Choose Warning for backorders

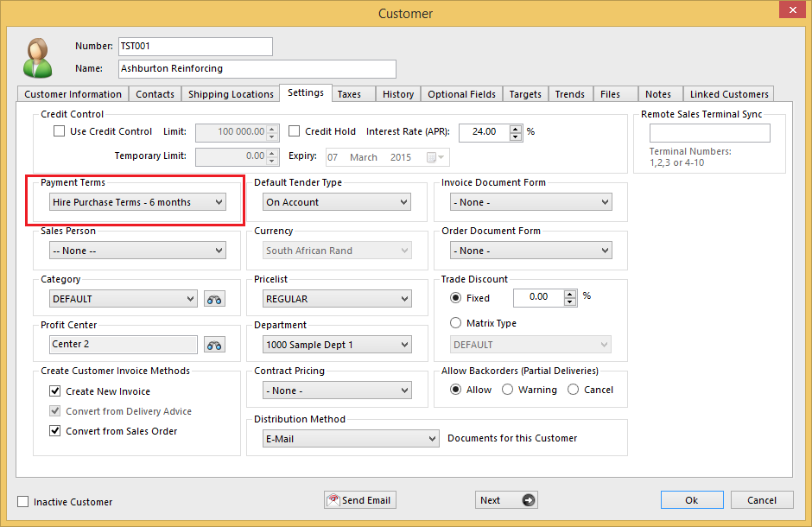coord(507,390)
